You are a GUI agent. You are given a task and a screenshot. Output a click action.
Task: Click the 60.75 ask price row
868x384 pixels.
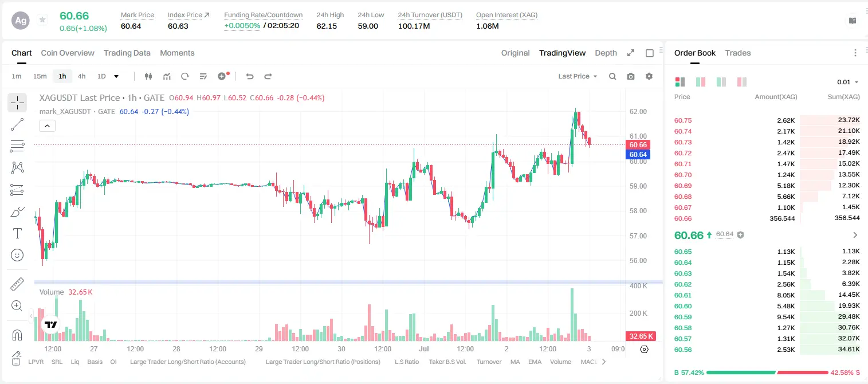point(767,120)
